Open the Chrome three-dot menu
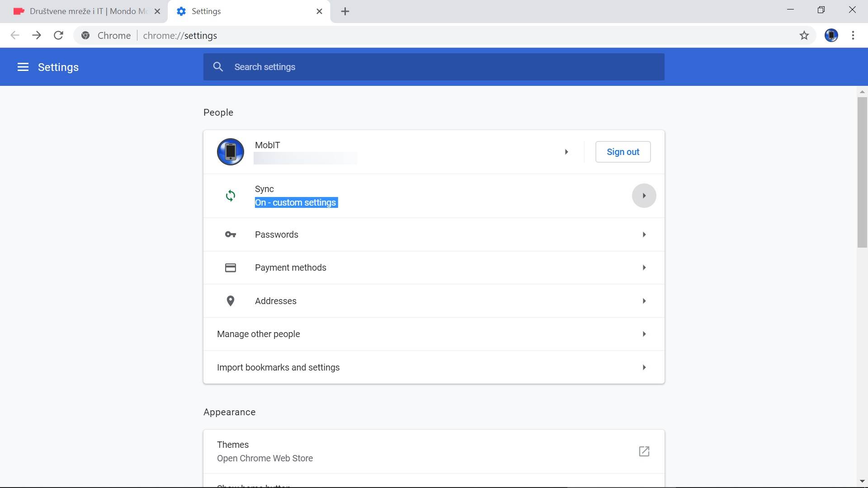This screenshot has height=488, width=868. coord(853,35)
